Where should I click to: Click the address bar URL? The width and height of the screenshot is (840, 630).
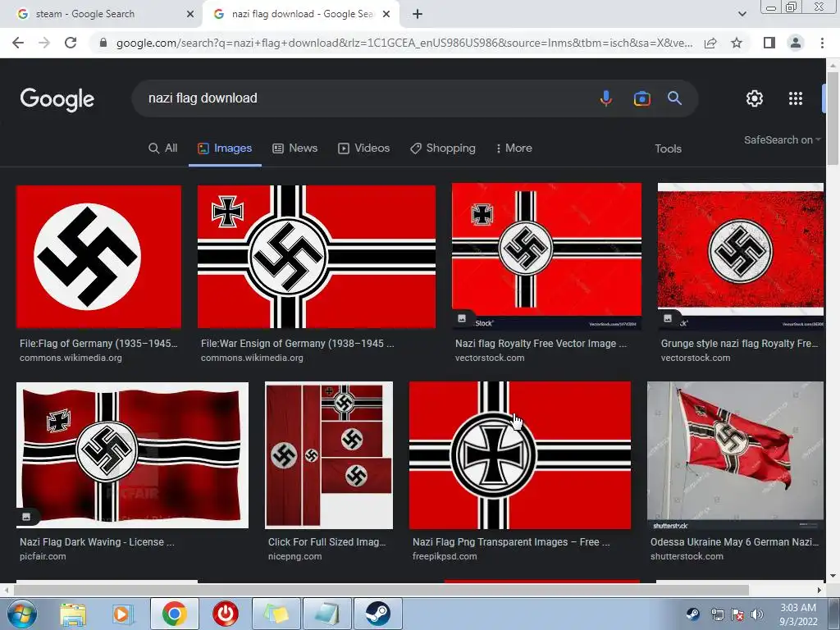[x=404, y=43]
